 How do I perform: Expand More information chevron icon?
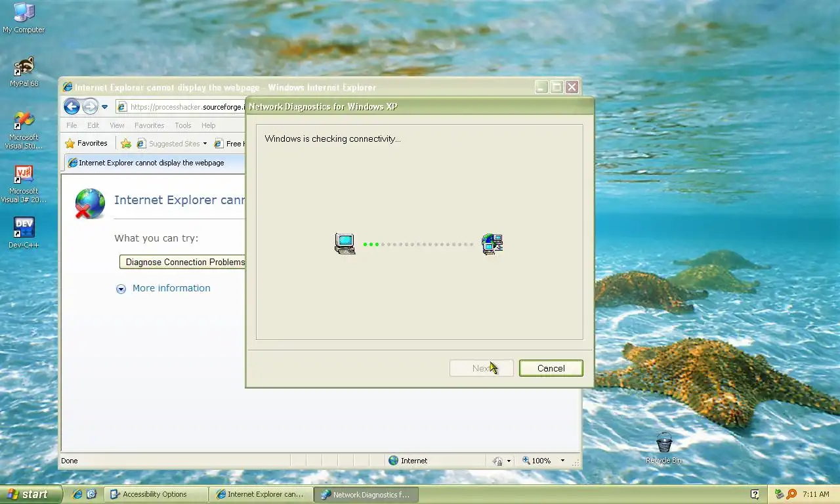tap(121, 289)
